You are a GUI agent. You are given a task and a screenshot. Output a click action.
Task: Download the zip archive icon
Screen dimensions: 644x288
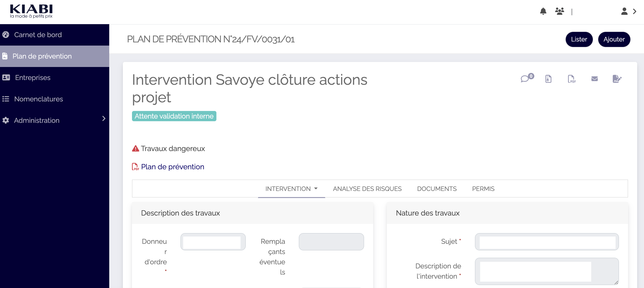(x=548, y=79)
